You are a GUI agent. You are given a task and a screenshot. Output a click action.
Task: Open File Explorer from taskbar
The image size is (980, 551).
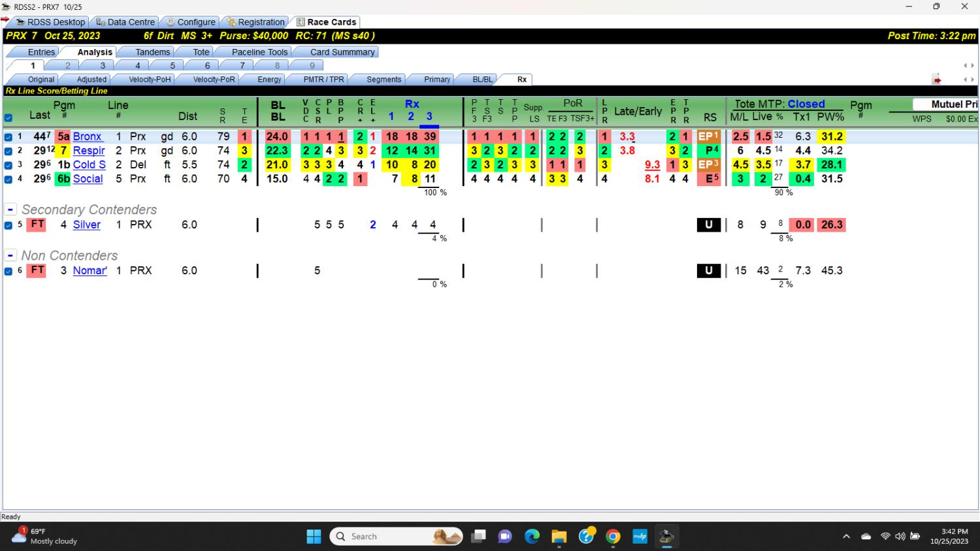coord(559,537)
